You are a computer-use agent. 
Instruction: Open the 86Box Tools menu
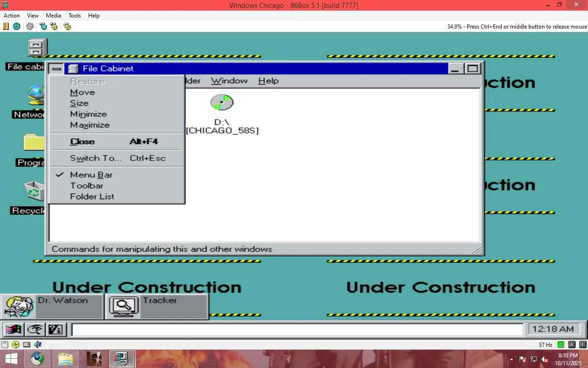[x=75, y=16]
